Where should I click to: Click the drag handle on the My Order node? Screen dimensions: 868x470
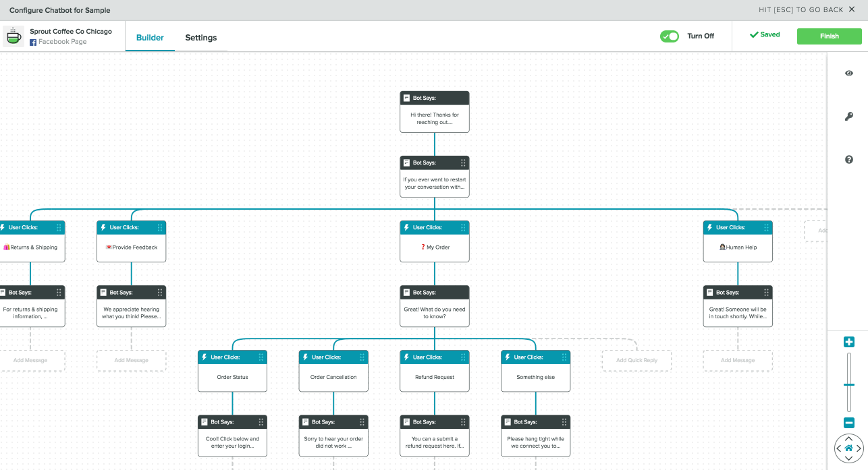[x=463, y=227]
